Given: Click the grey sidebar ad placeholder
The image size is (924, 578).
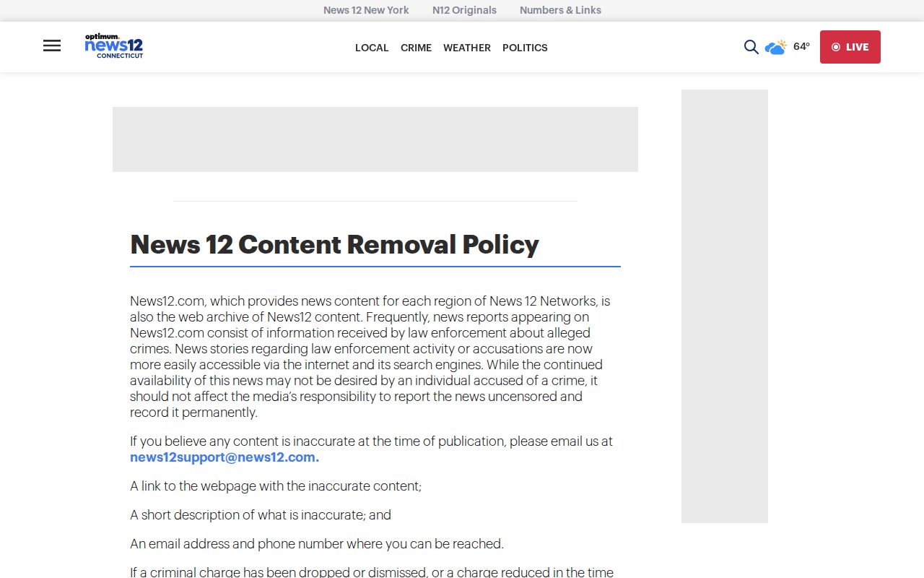Looking at the screenshot, I should tap(725, 306).
